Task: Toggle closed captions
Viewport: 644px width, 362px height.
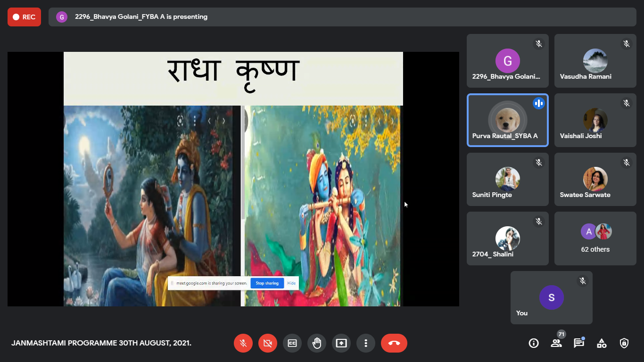Action: pos(292,343)
